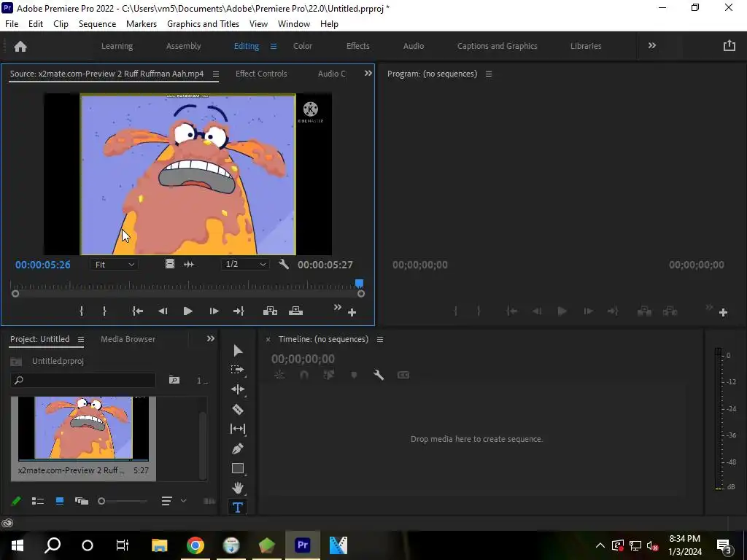Go to In point in Source monitor
The width and height of the screenshot is (747, 560).
coord(137,311)
